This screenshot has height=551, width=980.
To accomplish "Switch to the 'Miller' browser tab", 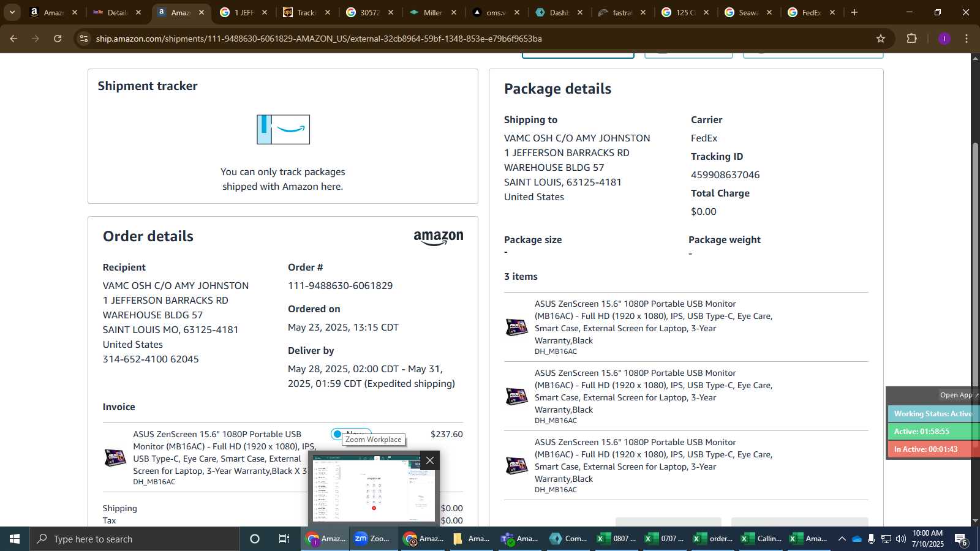I will [432, 12].
